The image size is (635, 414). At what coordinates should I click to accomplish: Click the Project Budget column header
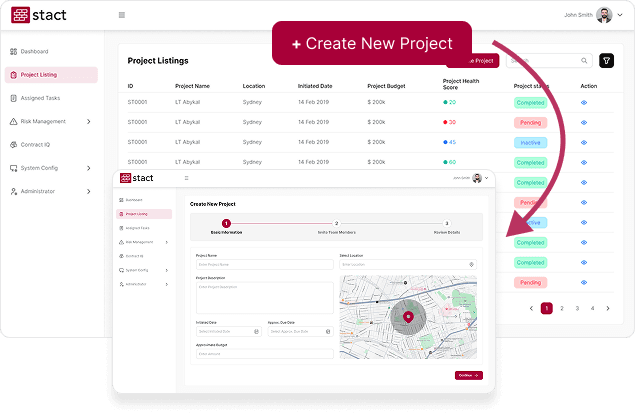[386, 86]
